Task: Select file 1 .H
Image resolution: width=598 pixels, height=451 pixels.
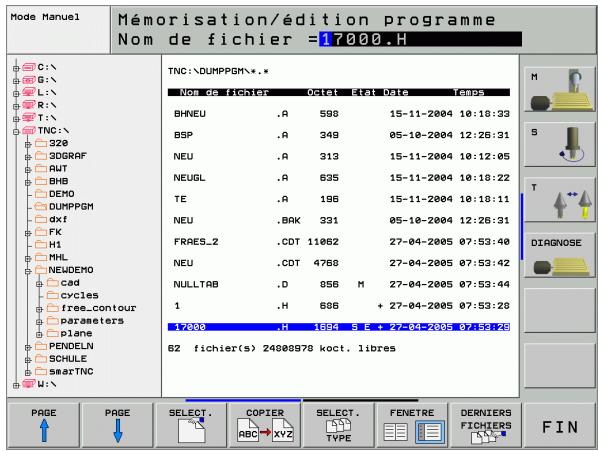Action: coord(339,306)
